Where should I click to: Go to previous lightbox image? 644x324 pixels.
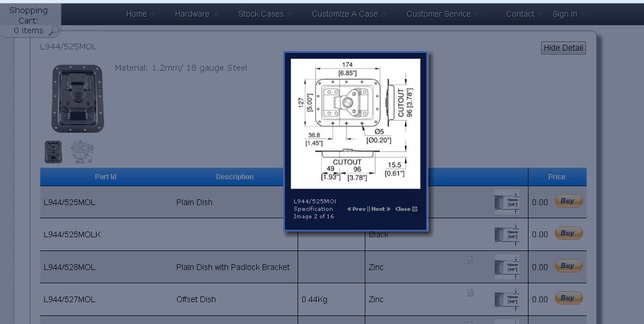(356, 209)
